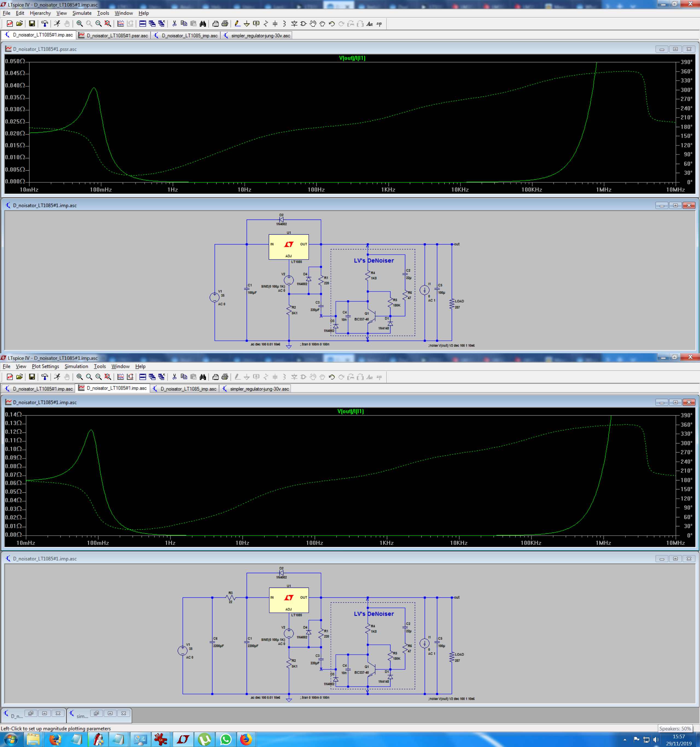Click LT1085 regulator symbol in top schematic
The image size is (700, 747).
(288, 247)
